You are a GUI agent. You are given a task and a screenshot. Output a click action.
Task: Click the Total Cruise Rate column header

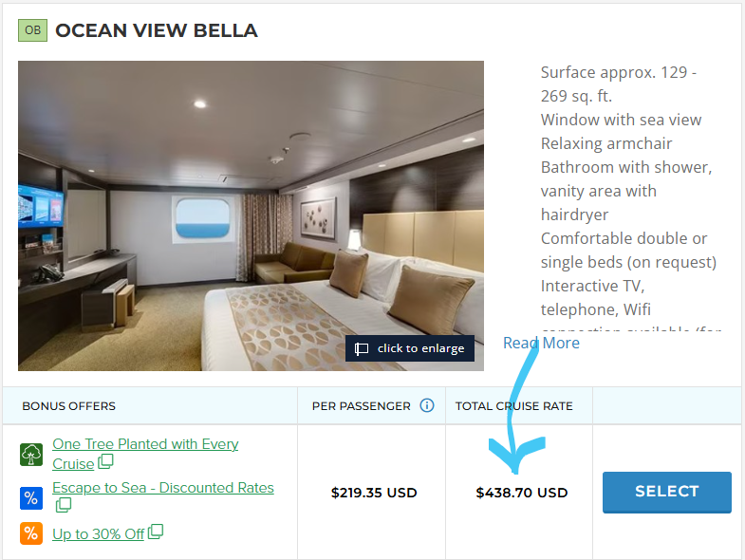(x=514, y=406)
